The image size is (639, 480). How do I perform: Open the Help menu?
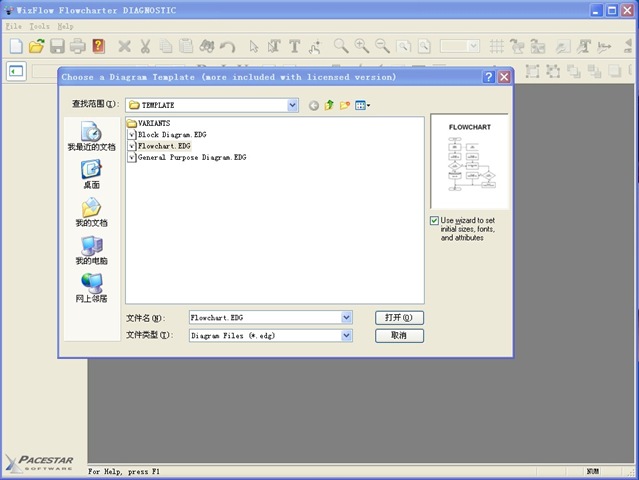tap(65, 26)
